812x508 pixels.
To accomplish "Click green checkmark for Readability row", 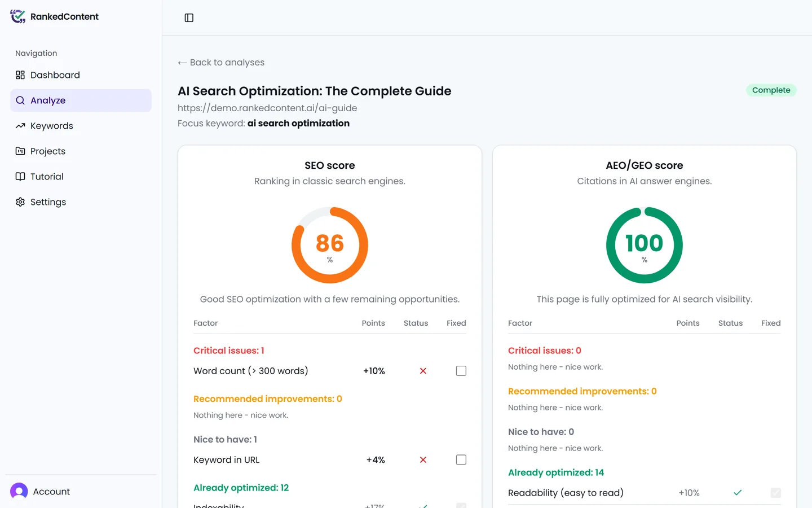I will tap(738, 493).
